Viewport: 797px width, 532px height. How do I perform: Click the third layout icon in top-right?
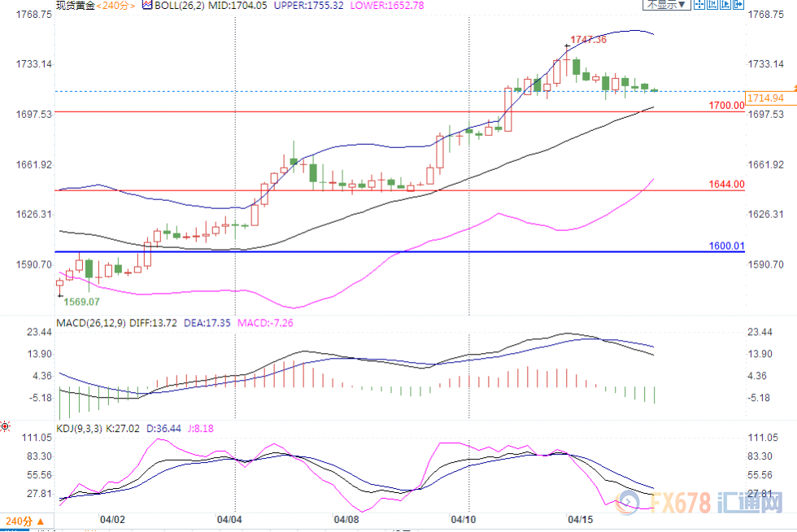click(x=725, y=4)
